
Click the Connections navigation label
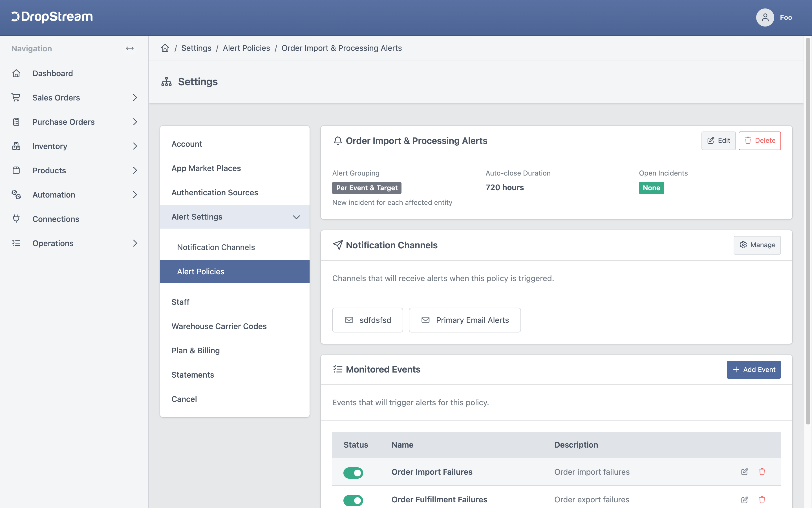(x=56, y=219)
